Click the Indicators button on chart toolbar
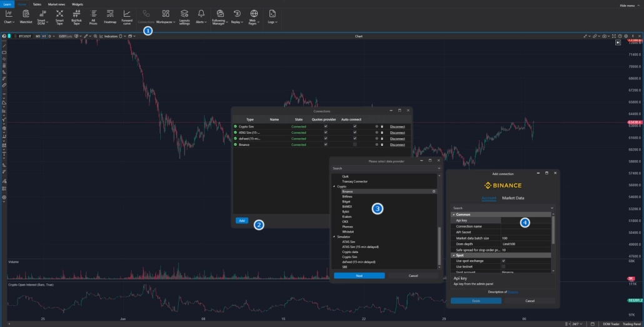 [x=109, y=36]
